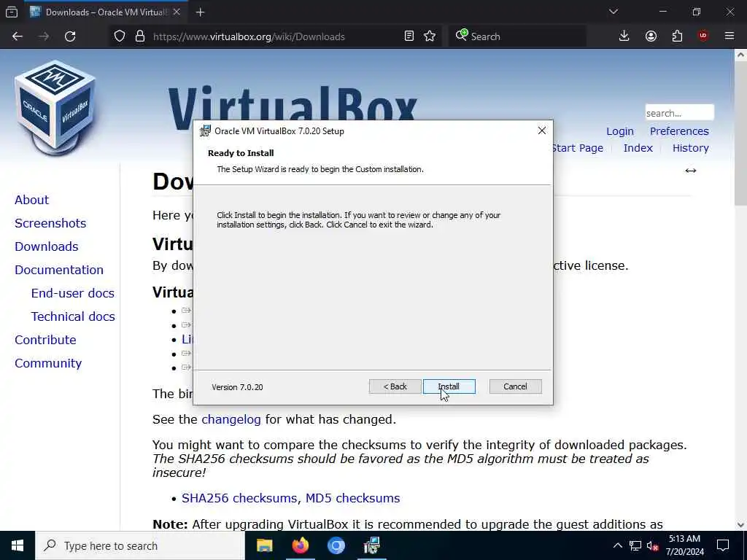Click the Install button in setup wizard
The height and width of the screenshot is (560, 747).
tap(449, 386)
